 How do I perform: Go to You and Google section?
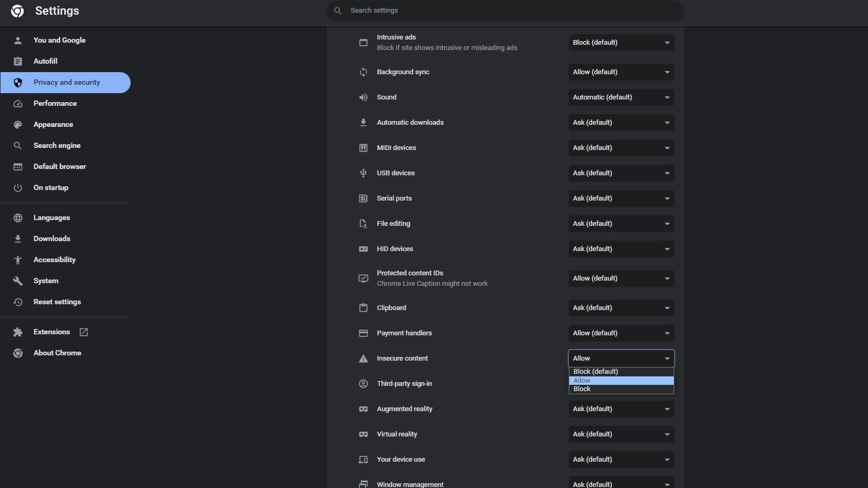pyautogui.click(x=59, y=41)
